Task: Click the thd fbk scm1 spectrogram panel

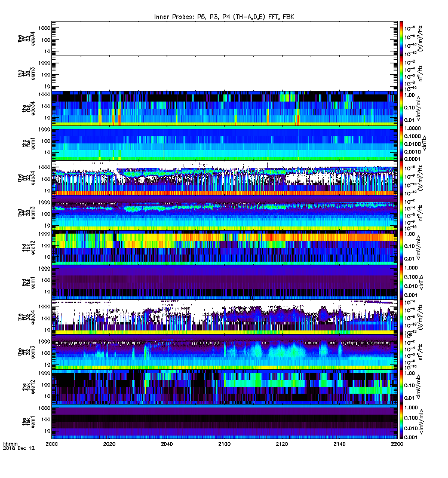Action: click(225, 282)
